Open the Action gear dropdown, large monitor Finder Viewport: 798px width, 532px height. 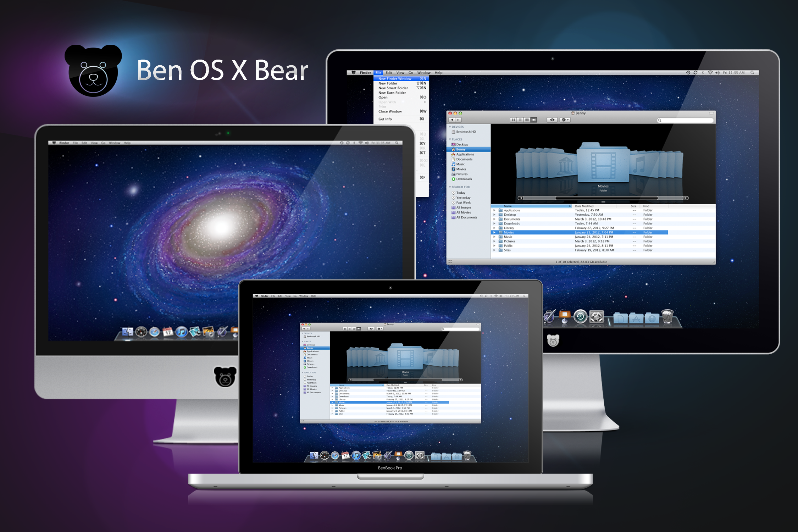point(565,120)
